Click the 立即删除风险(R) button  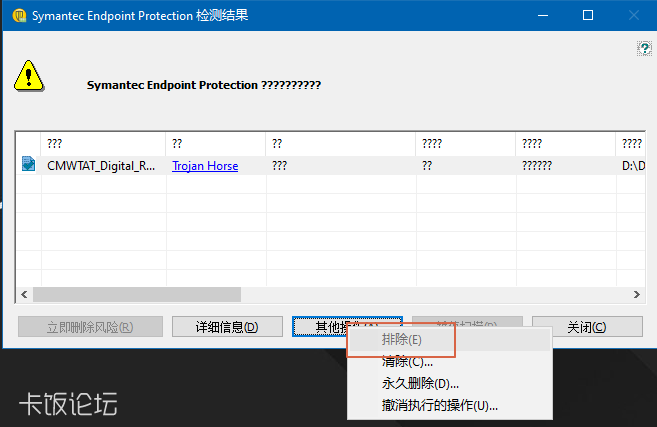90,327
